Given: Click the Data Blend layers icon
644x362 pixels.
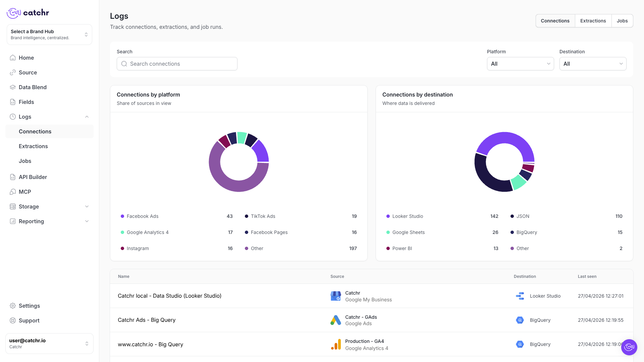Looking at the screenshot, I should tap(13, 87).
